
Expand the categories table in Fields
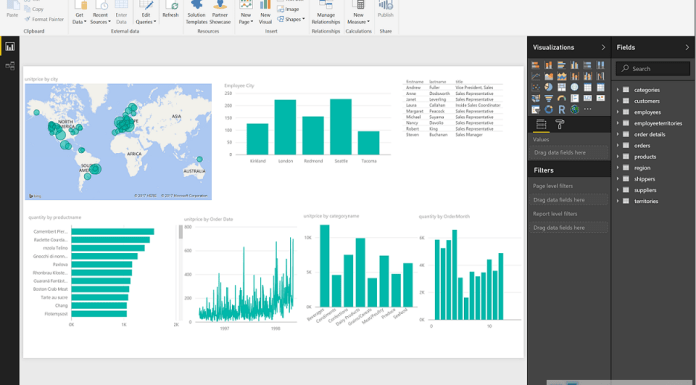[617, 90]
